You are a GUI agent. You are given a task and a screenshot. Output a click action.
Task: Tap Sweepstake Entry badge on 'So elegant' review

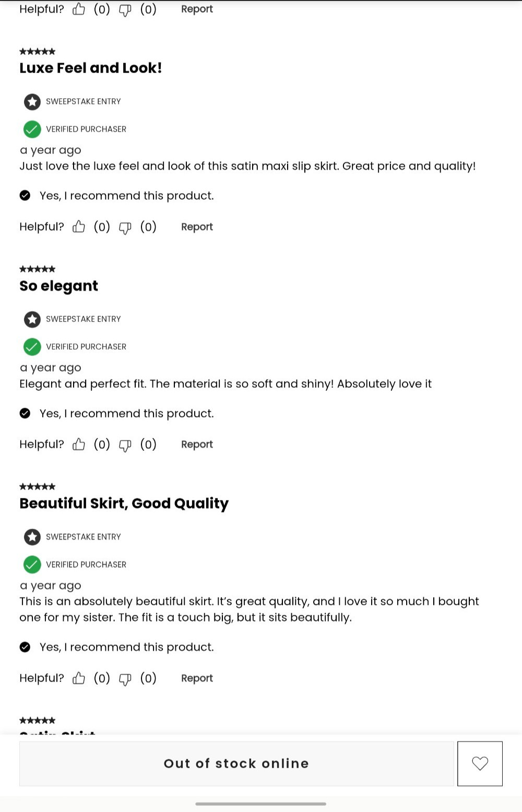pos(73,319)
